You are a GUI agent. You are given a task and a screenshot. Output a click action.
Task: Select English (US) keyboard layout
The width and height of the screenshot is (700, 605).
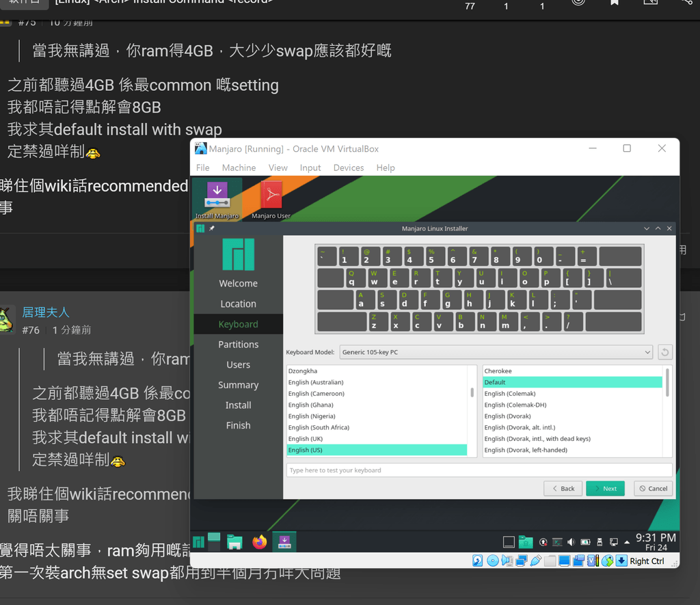tap(376, 450)
